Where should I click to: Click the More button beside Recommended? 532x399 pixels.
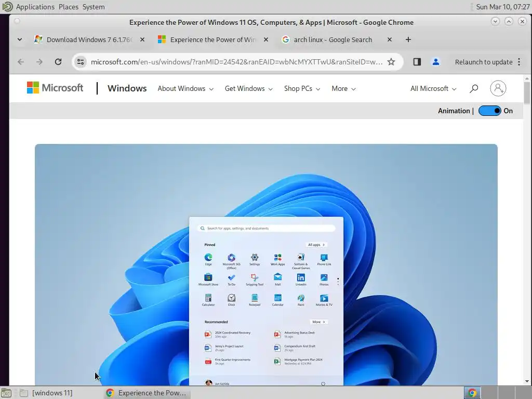pos(318,322)
